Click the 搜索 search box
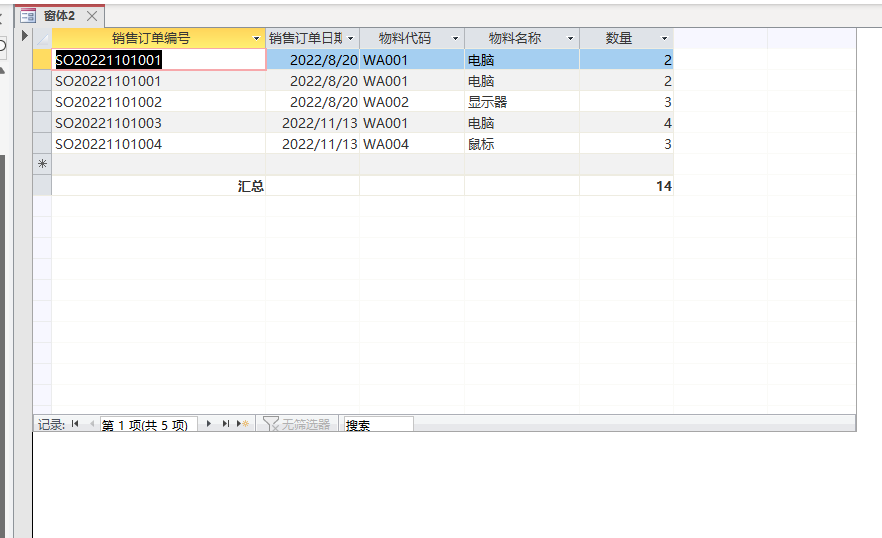Image resolution: width=882 pixels, height=538 pixels. 378,424
